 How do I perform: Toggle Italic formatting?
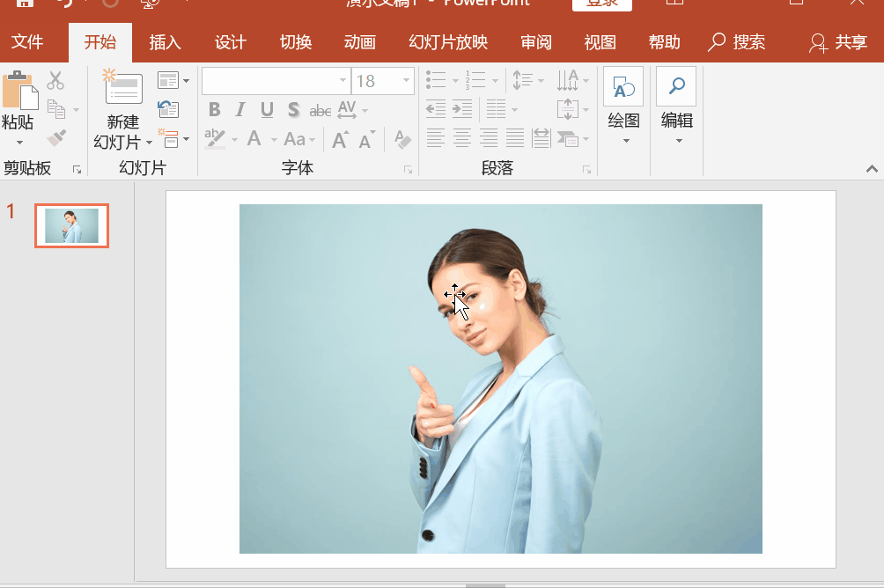pyautogui.click(x=240, y=109)
